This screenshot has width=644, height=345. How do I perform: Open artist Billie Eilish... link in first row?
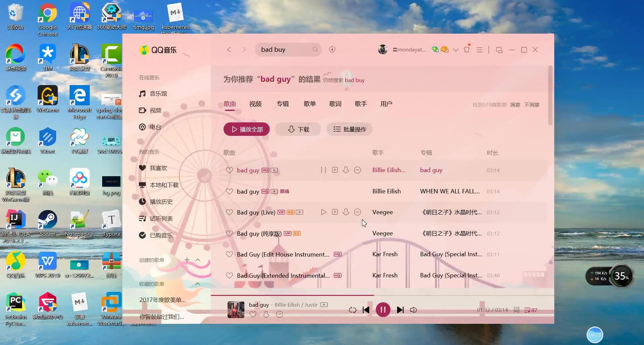point(389,170)
